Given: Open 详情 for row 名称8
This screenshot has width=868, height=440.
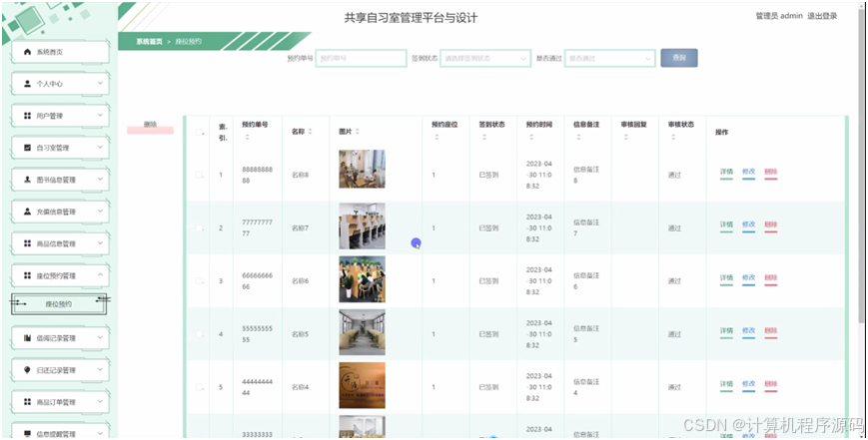Looking at the screenshot, I should pos(726,172).
